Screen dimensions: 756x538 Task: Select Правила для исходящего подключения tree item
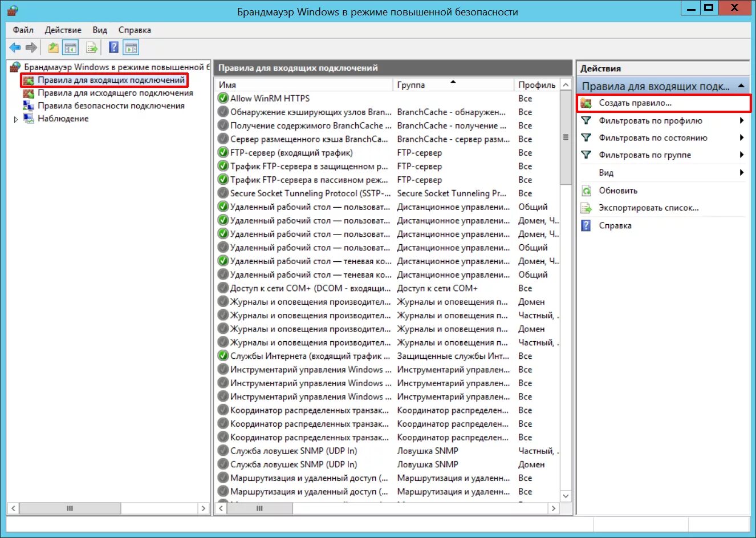pos(115,93)
